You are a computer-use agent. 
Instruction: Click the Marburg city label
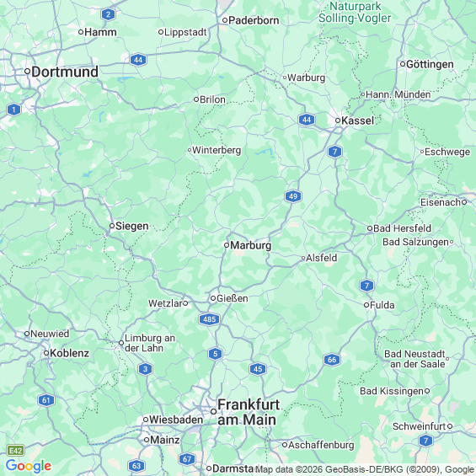point(251,245)
